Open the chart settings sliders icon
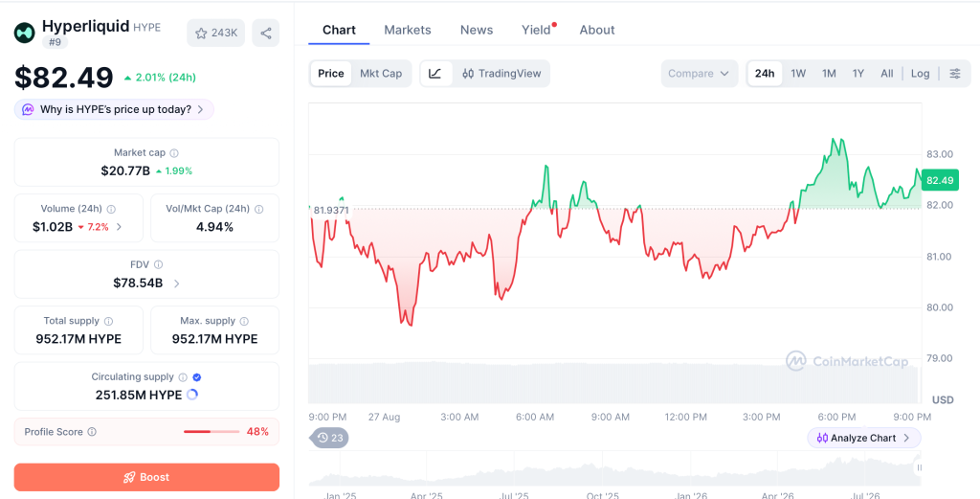This screenshot has width=980, height=499. [955, 73]
